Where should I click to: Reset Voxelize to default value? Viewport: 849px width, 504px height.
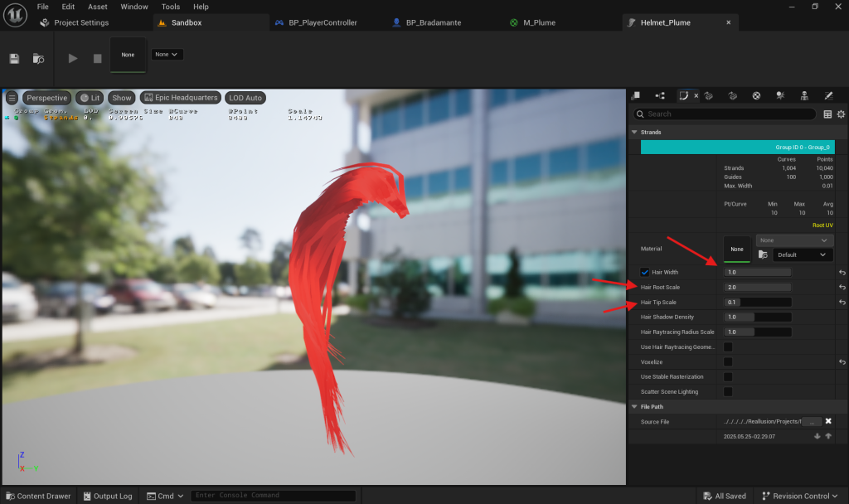(x=842, y=361)
